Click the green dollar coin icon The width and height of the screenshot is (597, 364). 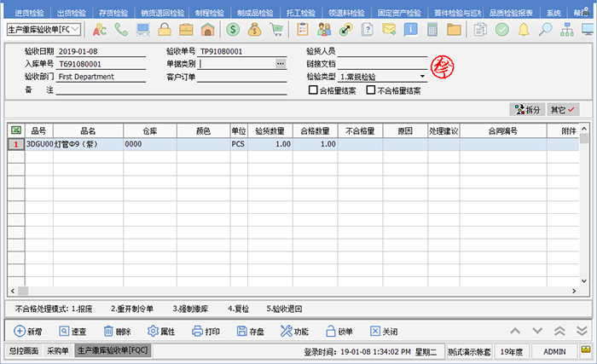coord(233,30)
